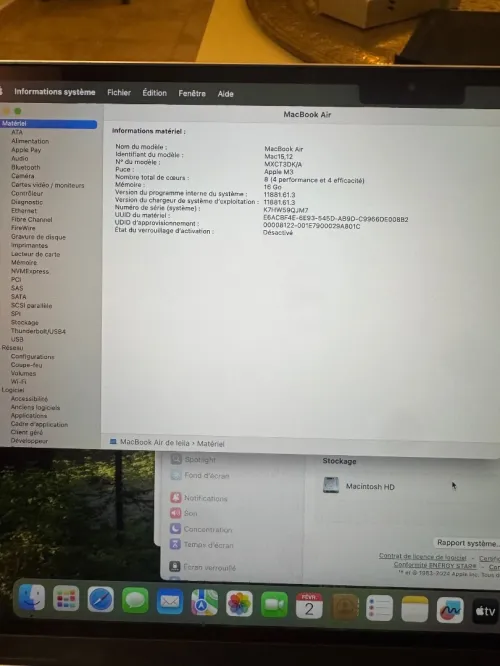The height and width of the screenshot is (666, 500).
Task: Select Wi-Fi in the sidebar
Action: click(18, 382)
